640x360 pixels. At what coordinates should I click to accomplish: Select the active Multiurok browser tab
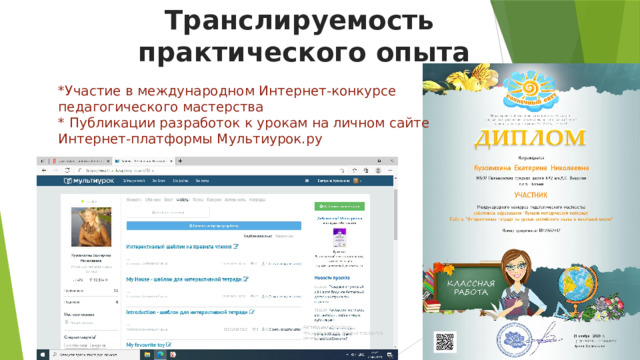click(x=143, y=161)
